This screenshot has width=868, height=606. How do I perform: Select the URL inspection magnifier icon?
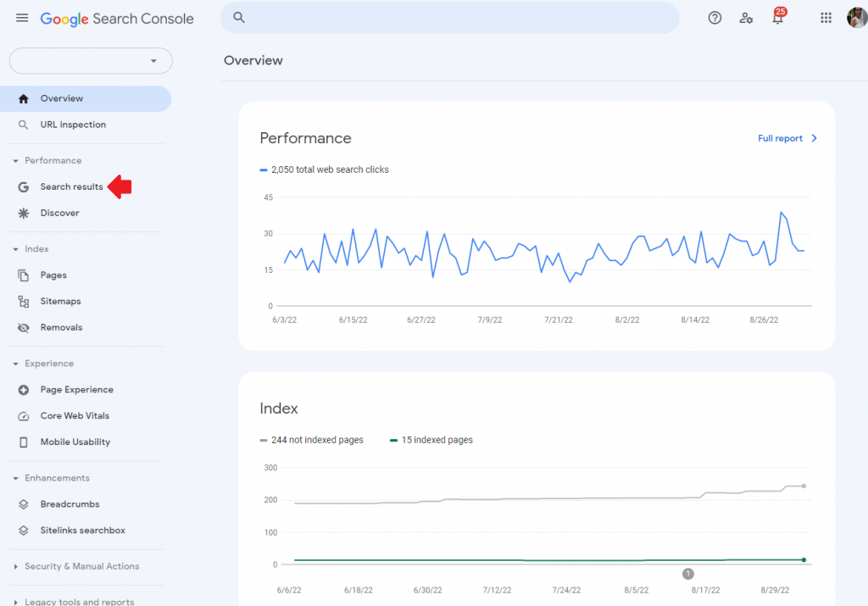[x=23, y=125]
